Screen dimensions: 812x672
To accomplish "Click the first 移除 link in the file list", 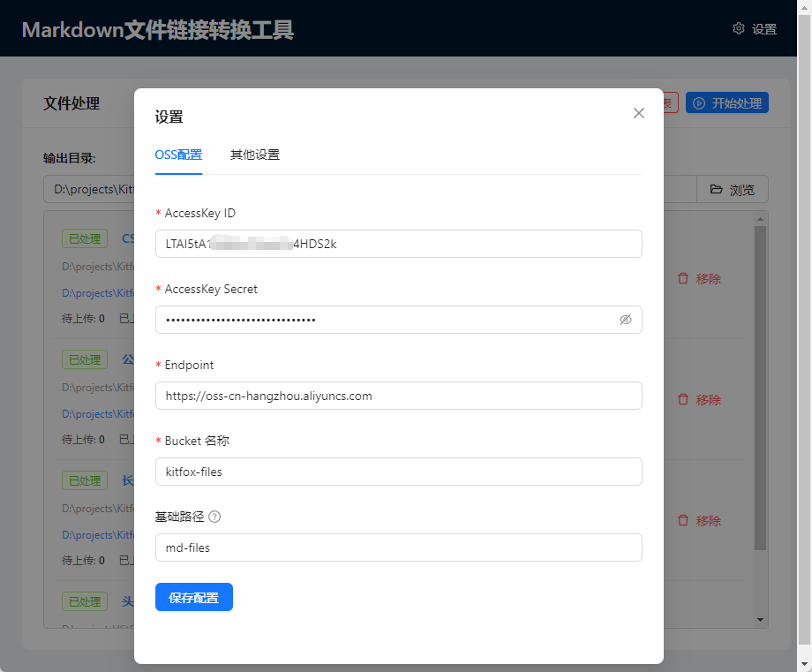I will (x=700, y=278).
